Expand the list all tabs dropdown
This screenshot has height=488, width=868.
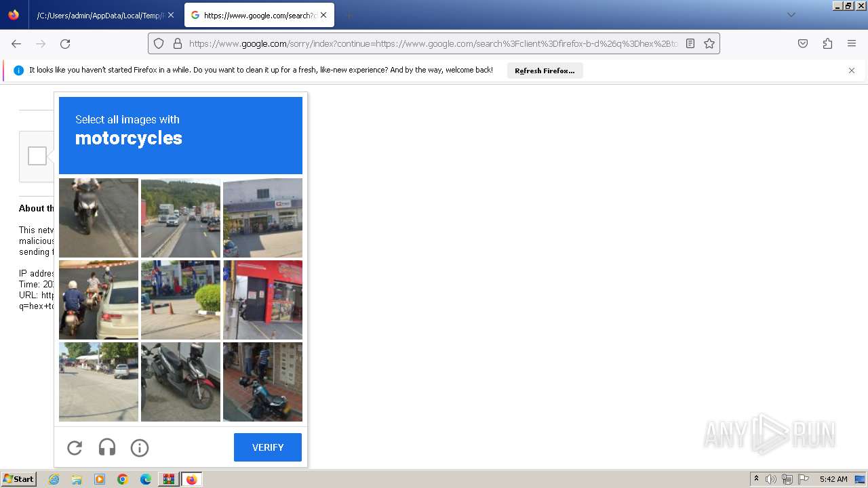coord(791,15)
